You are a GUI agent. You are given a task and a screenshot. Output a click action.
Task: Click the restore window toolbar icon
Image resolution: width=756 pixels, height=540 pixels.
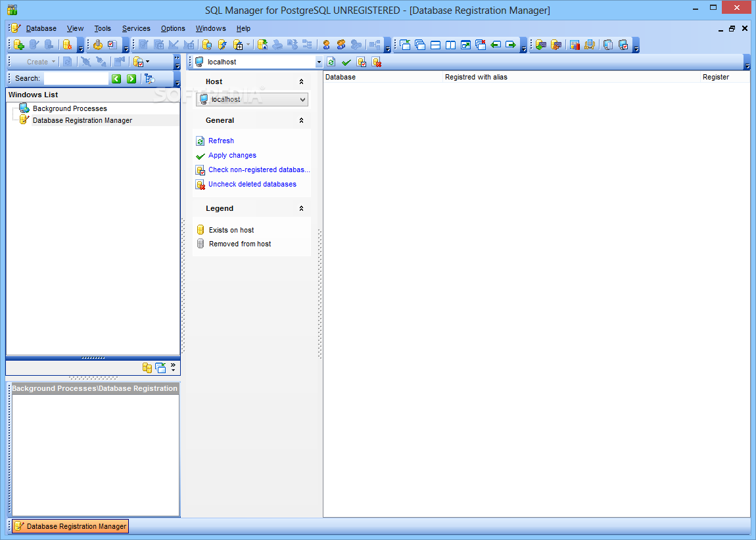click(465, 45)
